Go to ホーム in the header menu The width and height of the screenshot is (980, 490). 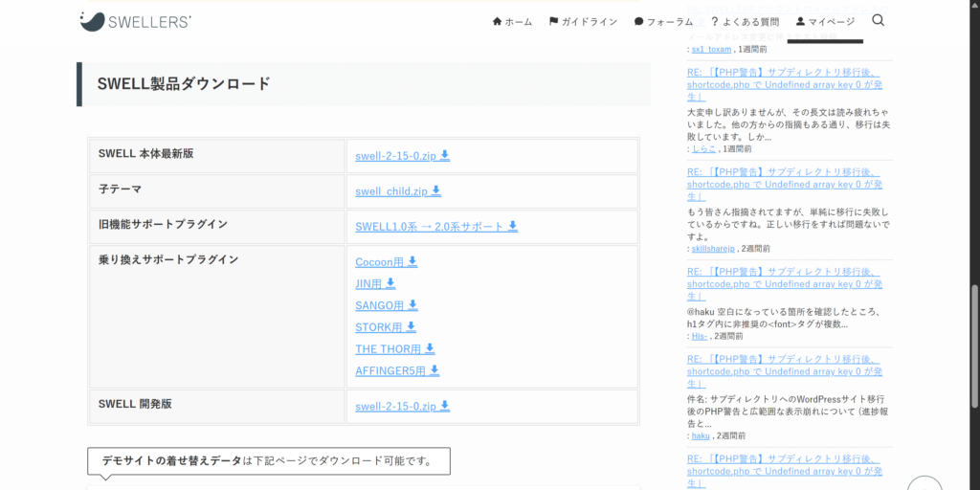513,22
